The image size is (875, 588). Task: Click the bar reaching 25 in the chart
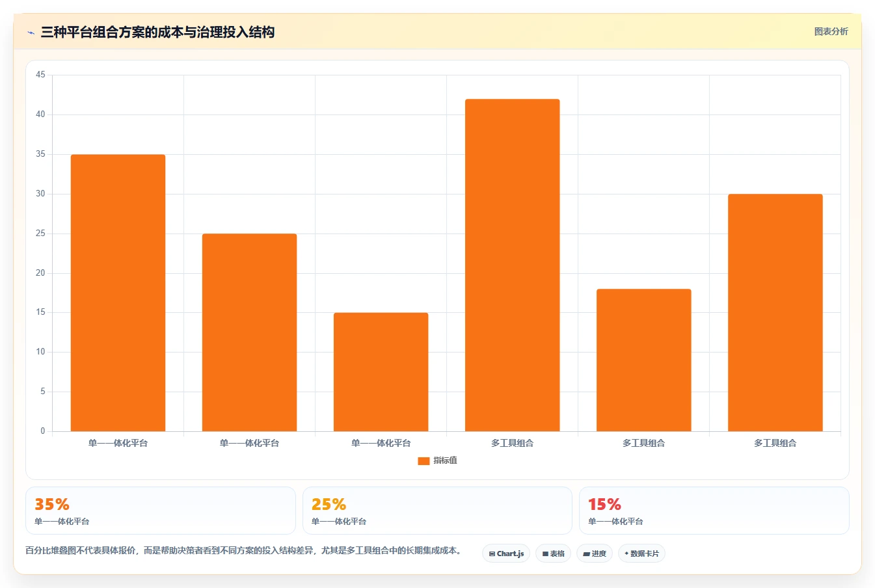[249, 332]
